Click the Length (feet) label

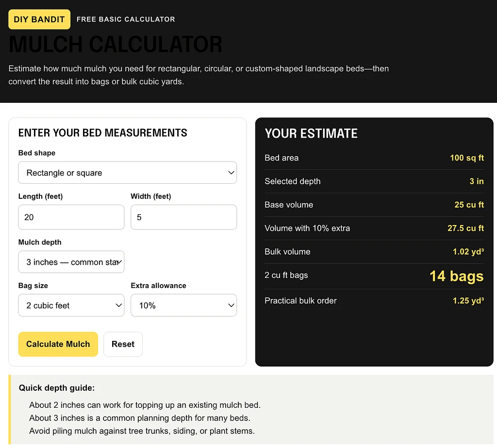pyautogui.click(x=41, y=196)
